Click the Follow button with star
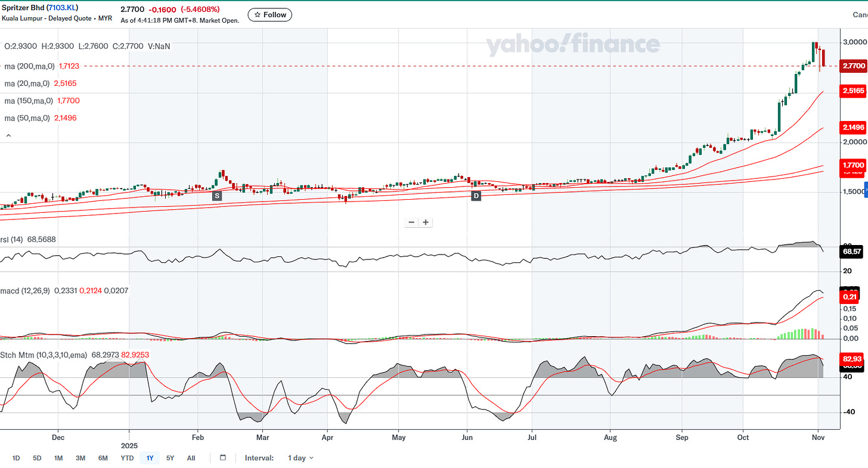Viewport: 868px width, 468px height. 270,15
